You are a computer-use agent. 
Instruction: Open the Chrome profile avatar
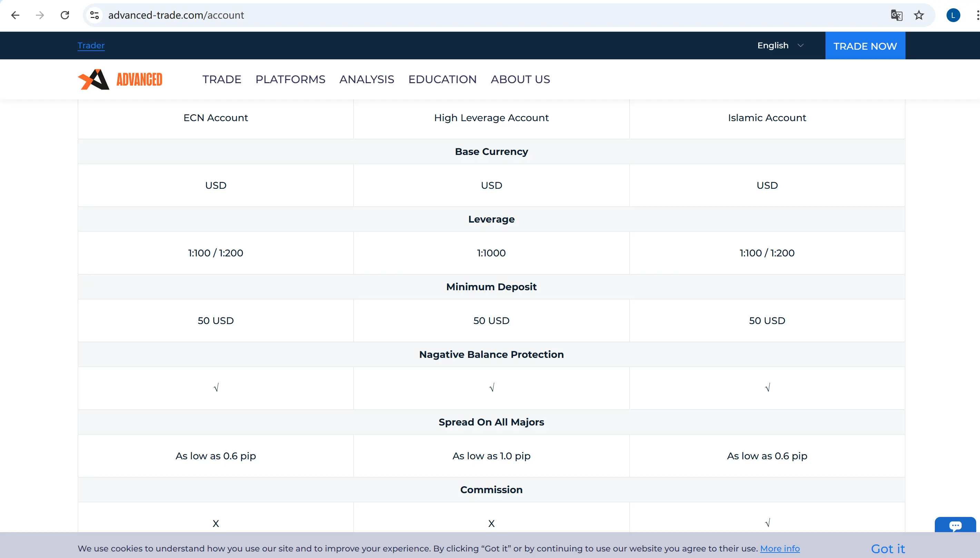pyautogui.click(x=953, y=15)
